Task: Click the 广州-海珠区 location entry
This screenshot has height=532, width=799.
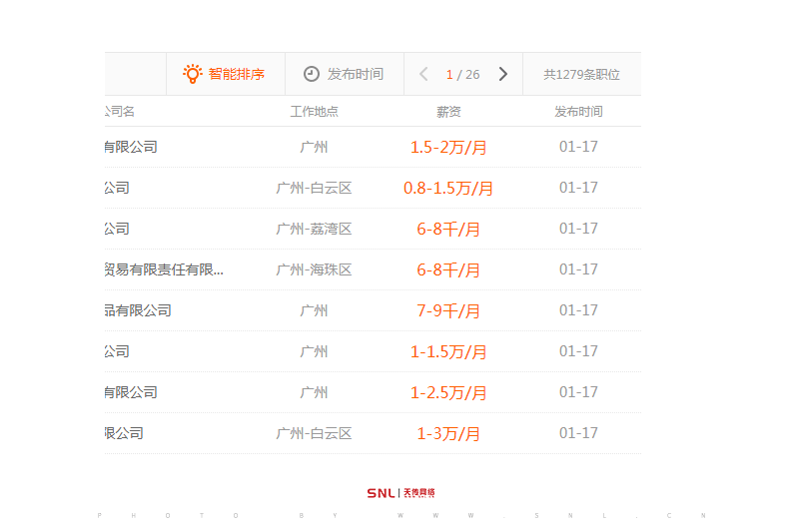Action: point(314,269)
